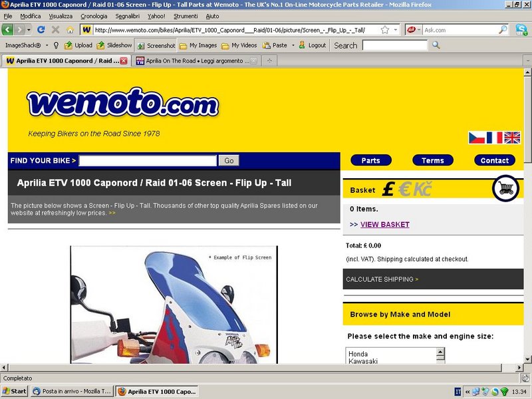This screenshot has height=399, width=532.
Task: Close the Wemoto Aprilia tab
Action: pyautogui.click(x=124, y=61)
